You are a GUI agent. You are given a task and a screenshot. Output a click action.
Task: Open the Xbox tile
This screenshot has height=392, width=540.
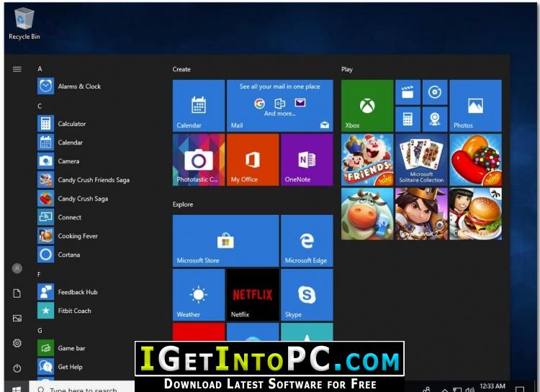(x=367, y=106)
